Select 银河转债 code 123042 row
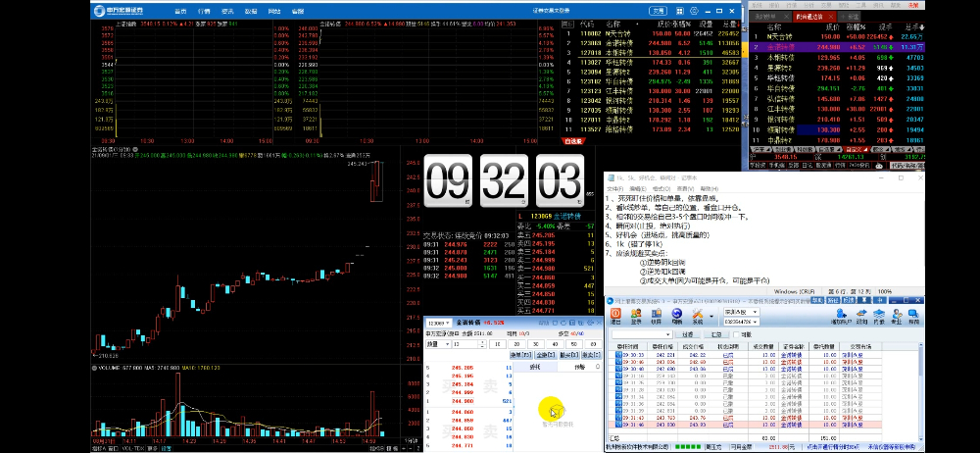 (651, 100)
